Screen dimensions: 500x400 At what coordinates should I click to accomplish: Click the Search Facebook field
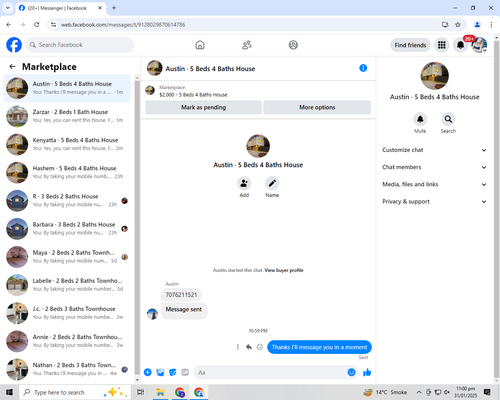80,45
